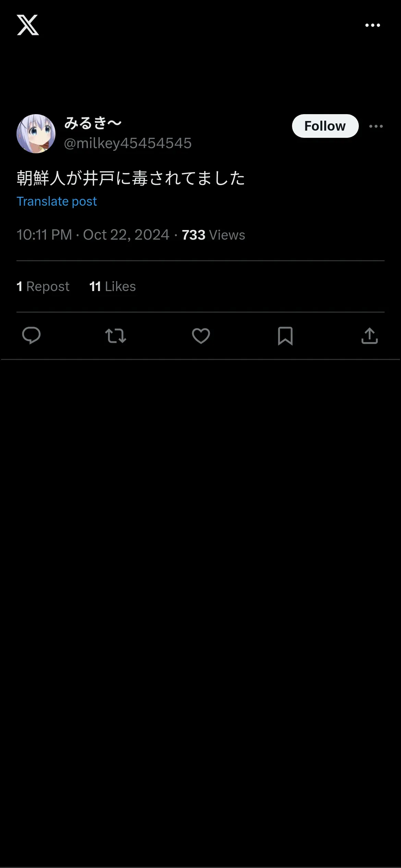Open the @milkey45454545 handle link
The height and width of the screenshot is (868, 401).
click(128, 143)
